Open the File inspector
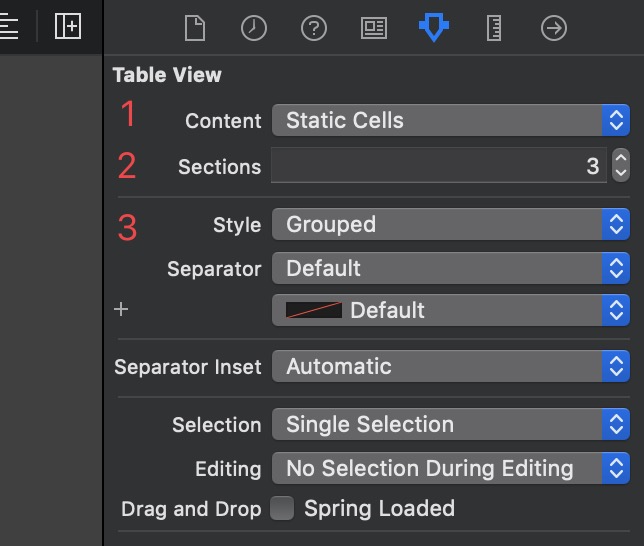The height and width of the screenshot is (546, 644). click(194, 28)
